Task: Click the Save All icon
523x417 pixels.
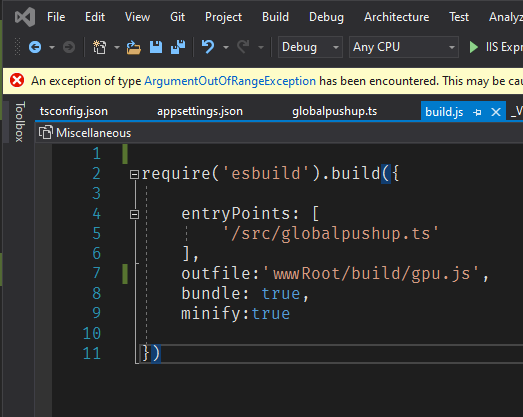Action: [178, 47]
